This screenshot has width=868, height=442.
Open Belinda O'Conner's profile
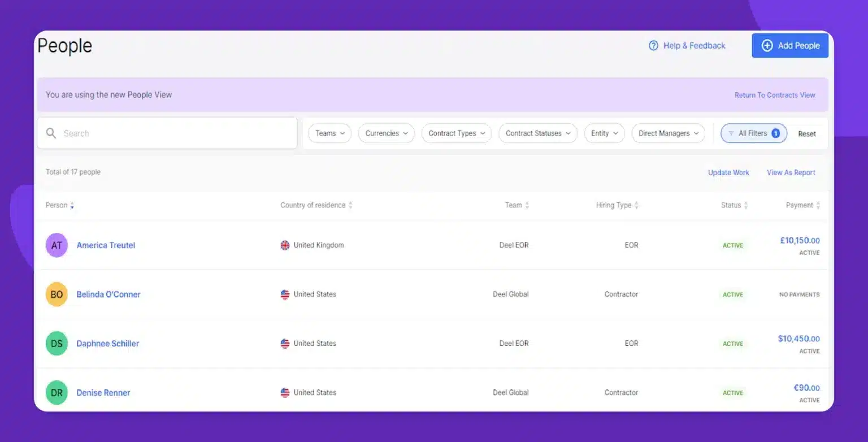coord(108,294)
